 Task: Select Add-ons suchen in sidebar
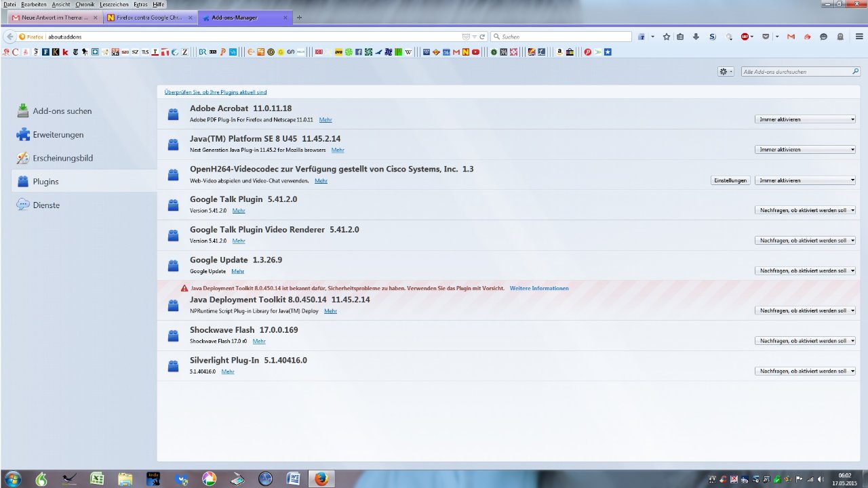pyautogui.click(x=62, y=110)
